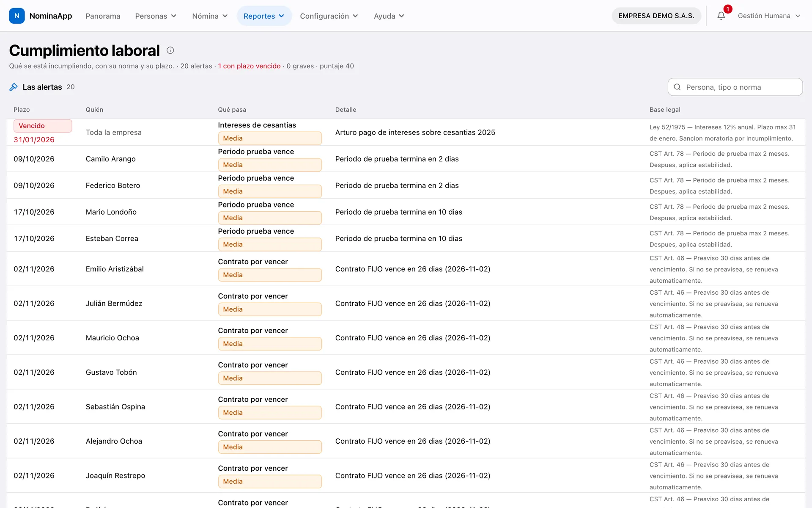The height and width of the screenshot is (508, 812).
Task: Go to the Panorama page
Action: point(103,16)
